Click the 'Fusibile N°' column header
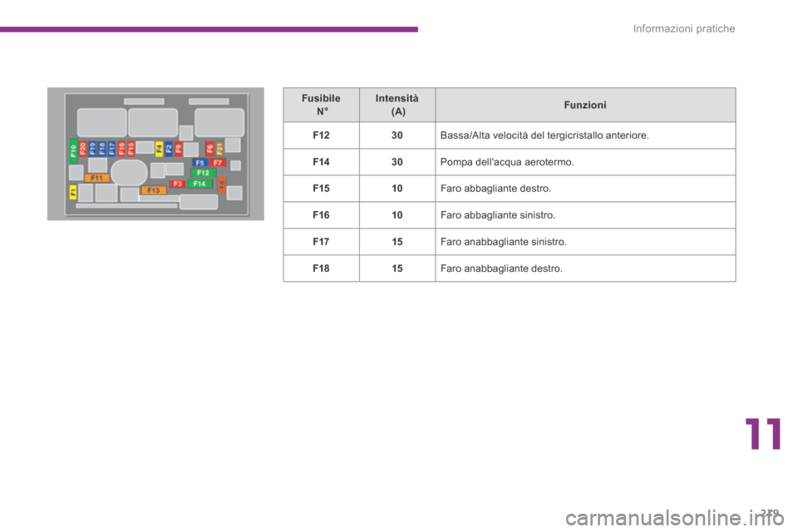 tap(321, 105)
